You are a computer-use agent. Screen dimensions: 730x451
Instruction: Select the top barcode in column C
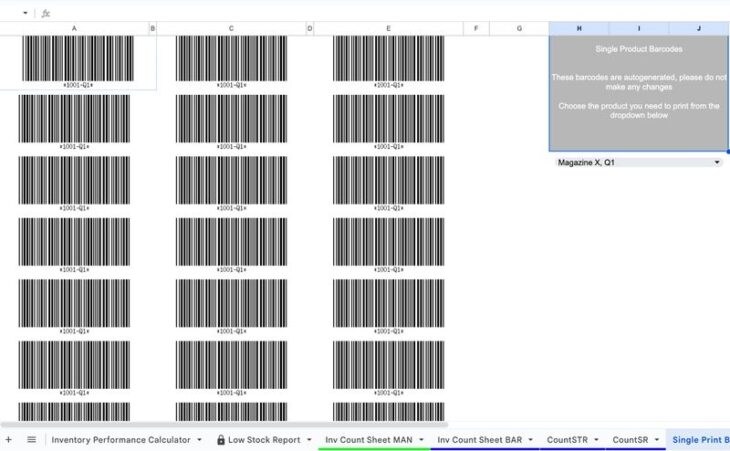click(x=231, y=60)
